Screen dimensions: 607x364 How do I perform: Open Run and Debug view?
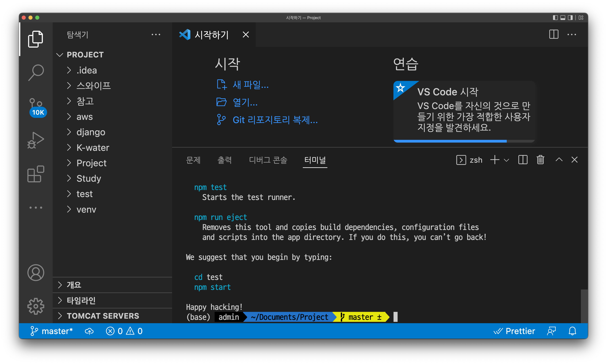[36, 140]
